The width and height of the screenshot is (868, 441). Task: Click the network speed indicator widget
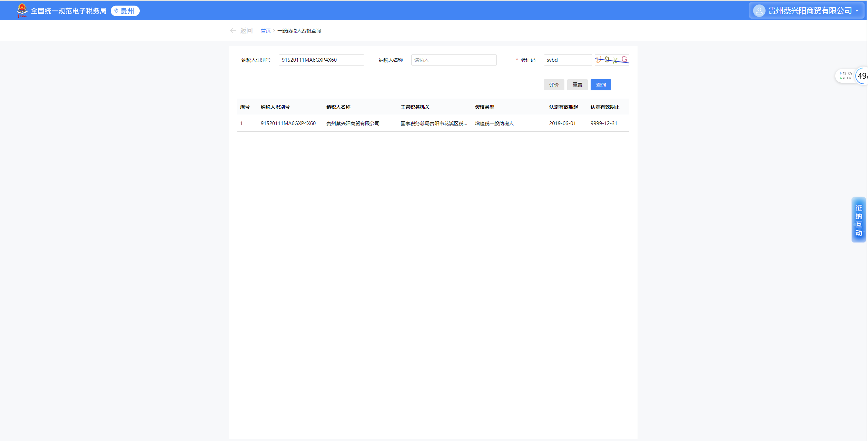[846, 76]
